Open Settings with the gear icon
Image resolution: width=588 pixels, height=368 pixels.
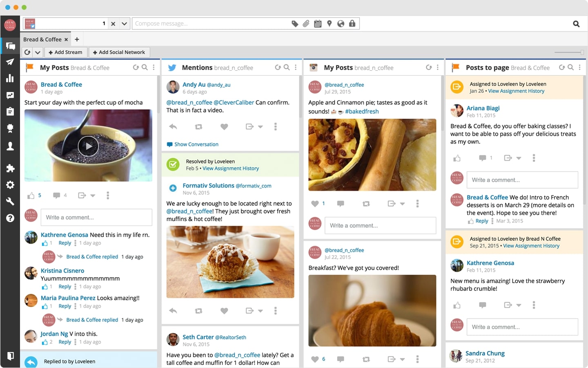(x=10, y=185)
